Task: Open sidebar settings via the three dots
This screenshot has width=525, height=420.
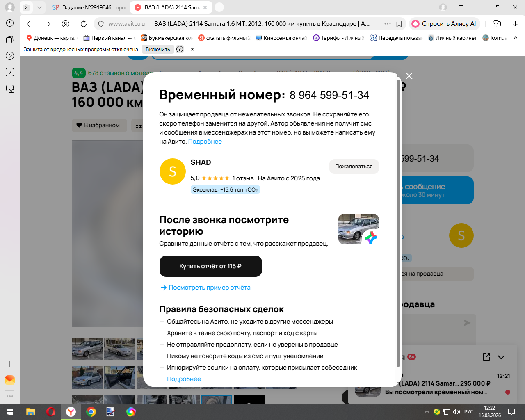Action: [10, 396]
